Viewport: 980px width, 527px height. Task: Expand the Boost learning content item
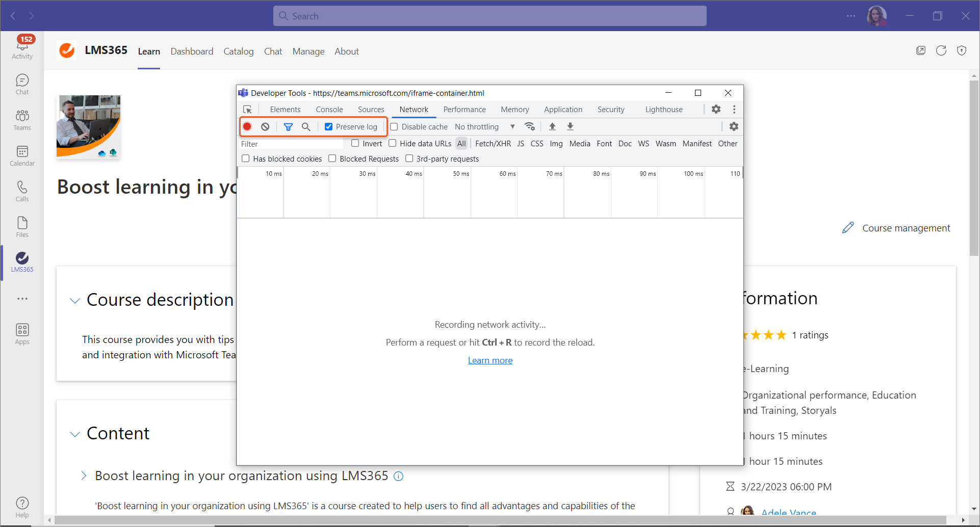click(x=84, y=476)
